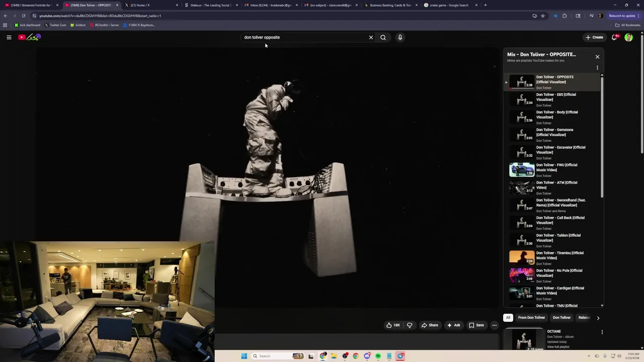Click View full playlist for OCTANE
Screen dimensions: 644x362
[558, 347]
